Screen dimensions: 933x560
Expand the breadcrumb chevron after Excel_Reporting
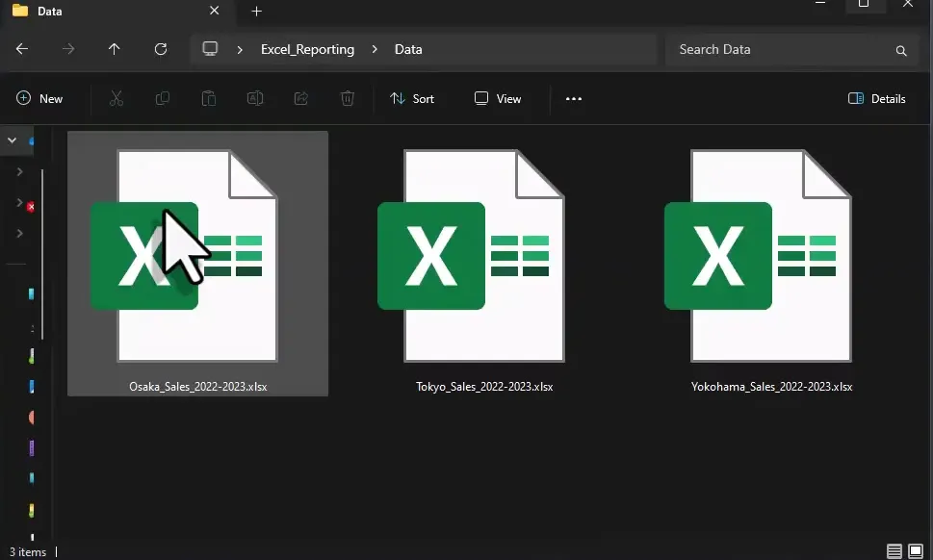pyautogui.click(x=374, y=49)
